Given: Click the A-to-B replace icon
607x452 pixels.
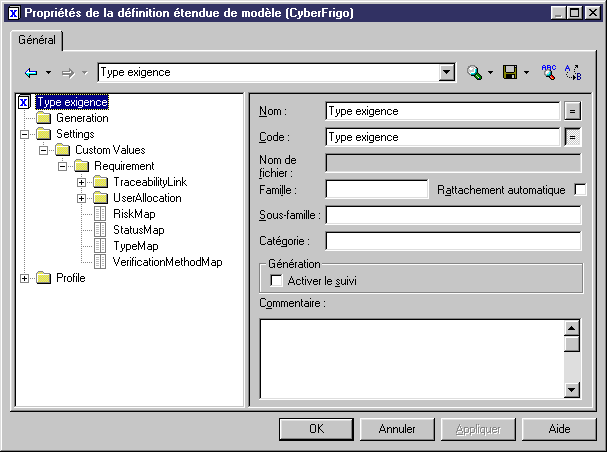Looking at the screenshot, I should point(573,73).
